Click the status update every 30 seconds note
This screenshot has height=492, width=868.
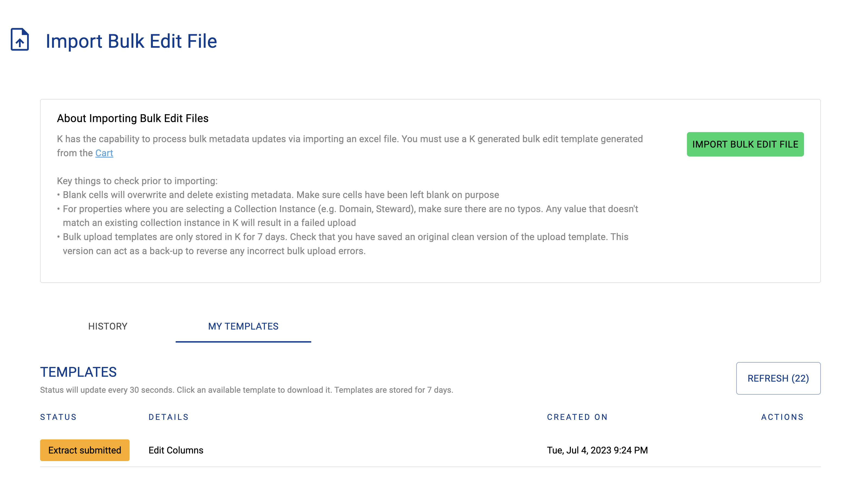[247, 390]
